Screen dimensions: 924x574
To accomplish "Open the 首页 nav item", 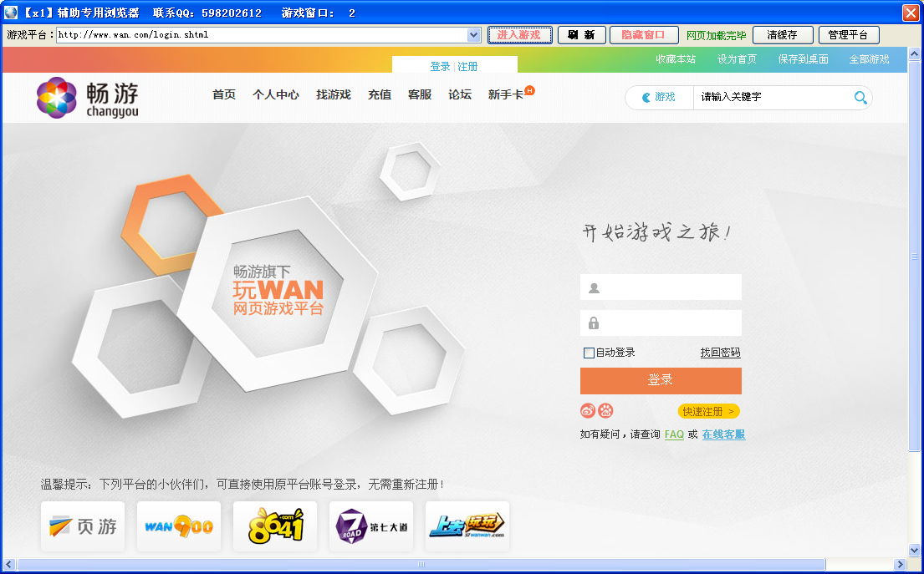I will click(x=224, y=94).
